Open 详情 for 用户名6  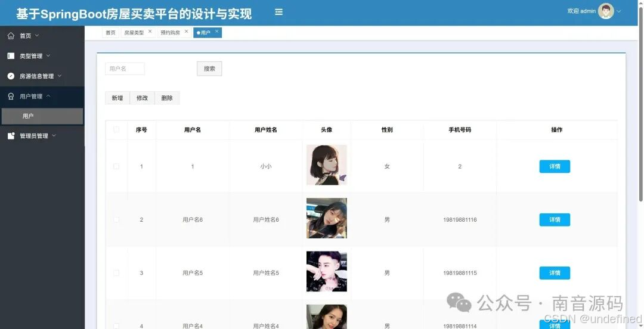(555, 220)
